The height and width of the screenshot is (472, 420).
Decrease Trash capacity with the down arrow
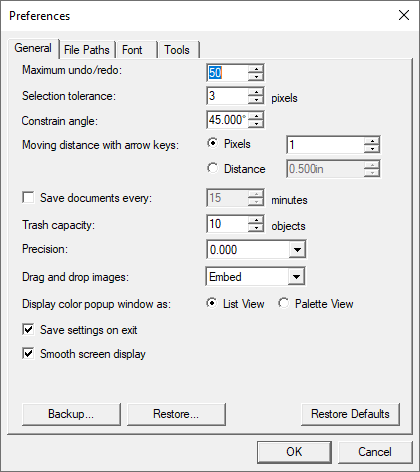click(256, 228)
